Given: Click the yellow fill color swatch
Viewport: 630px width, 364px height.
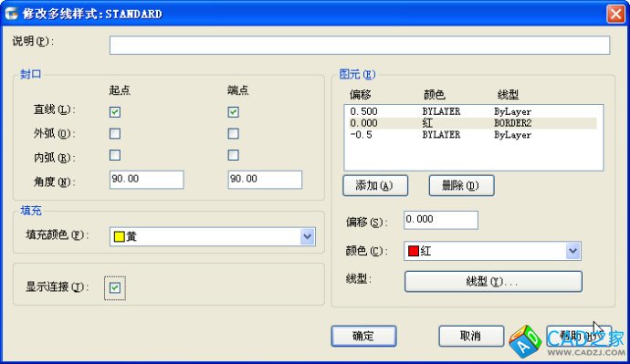Looking at the screenshot, I should point(120,237).
